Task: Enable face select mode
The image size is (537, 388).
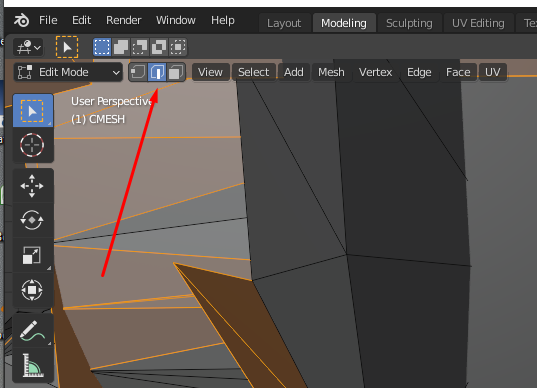Action: (x=176, y=72)
